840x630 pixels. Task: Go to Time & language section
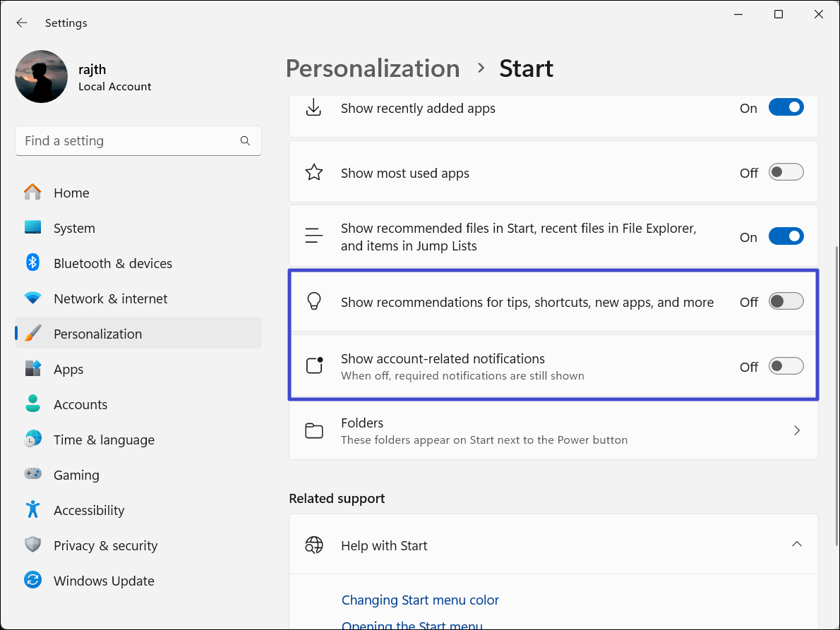(104, 440)
